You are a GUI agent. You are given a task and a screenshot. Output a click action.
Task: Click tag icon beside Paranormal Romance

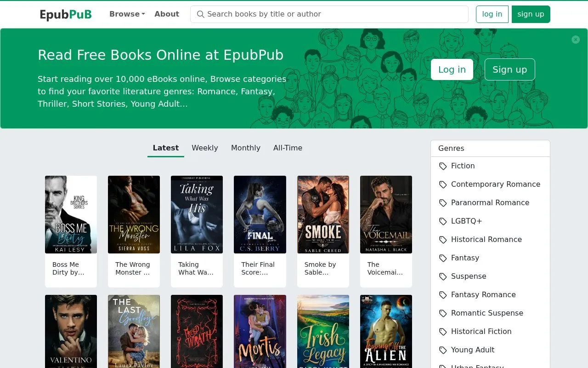pyautogui.click(x=443, y=203)
